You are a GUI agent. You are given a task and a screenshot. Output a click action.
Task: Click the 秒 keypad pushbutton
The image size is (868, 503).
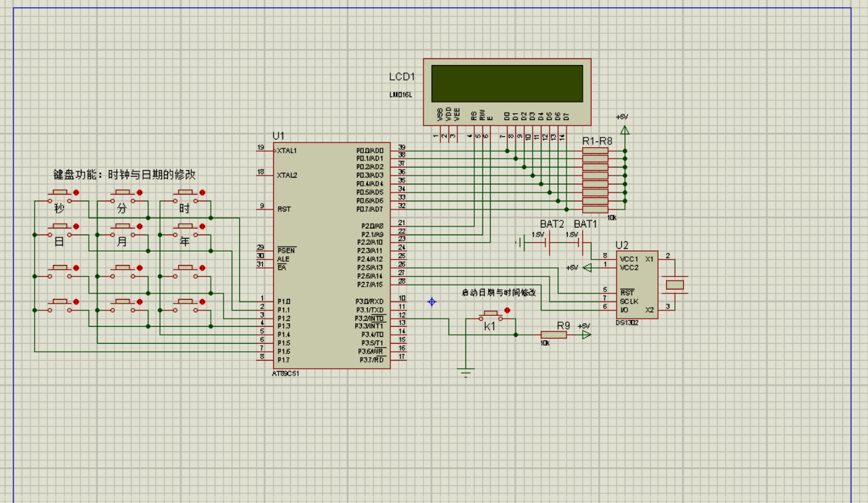60,197
